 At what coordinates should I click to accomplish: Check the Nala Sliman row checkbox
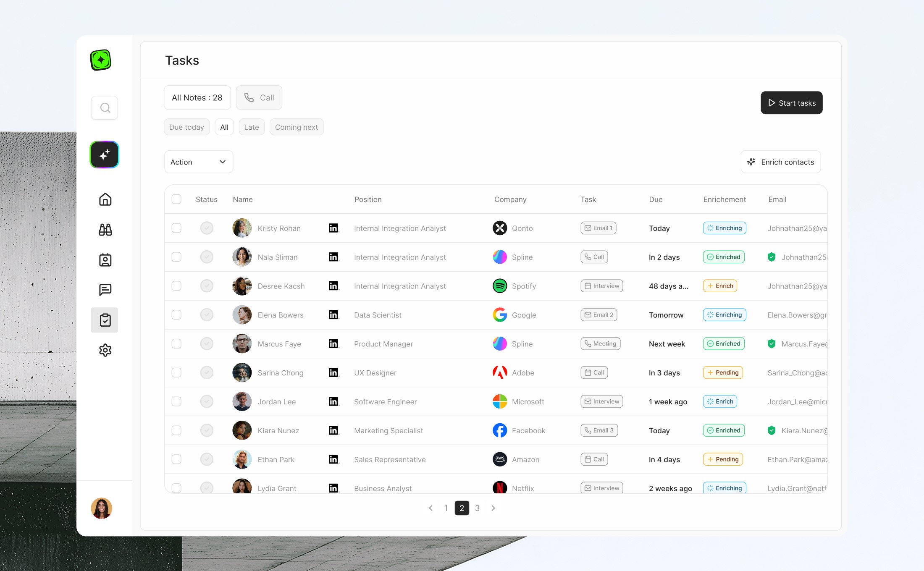coord(176,257)
